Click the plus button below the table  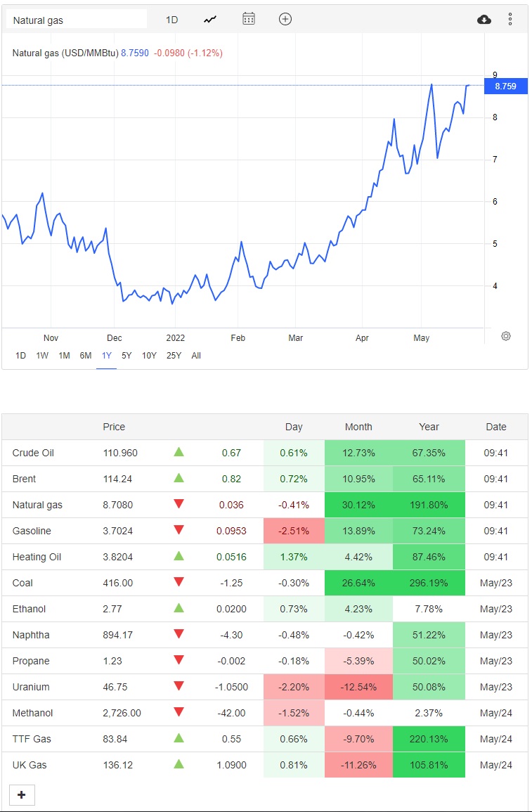(x=22, y=794)
